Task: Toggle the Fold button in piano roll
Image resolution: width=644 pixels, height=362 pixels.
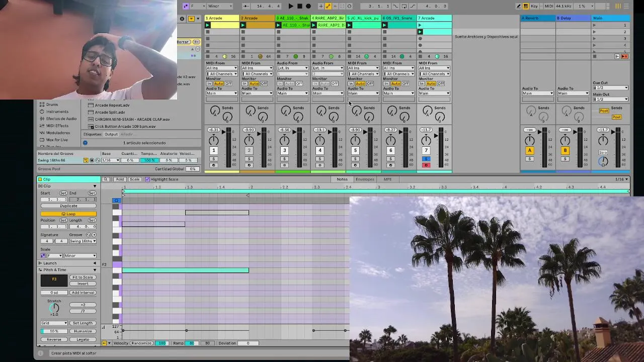Action: [120, 179]
